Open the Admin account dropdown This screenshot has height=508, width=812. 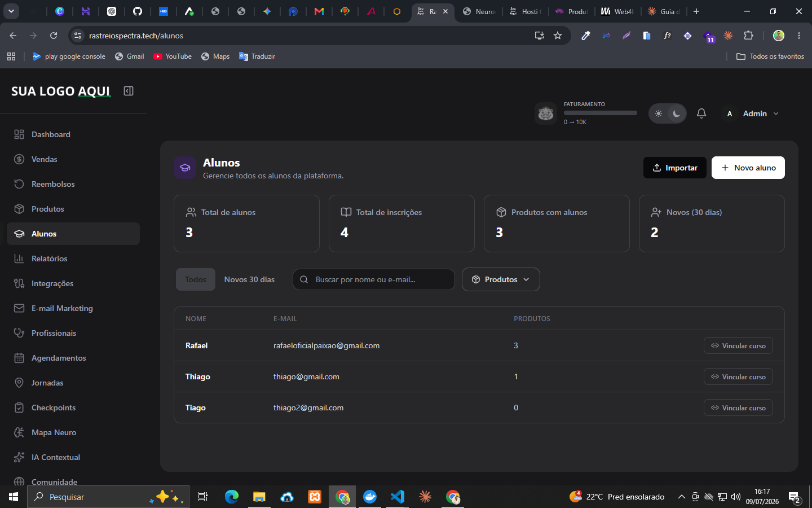[751, 113]
